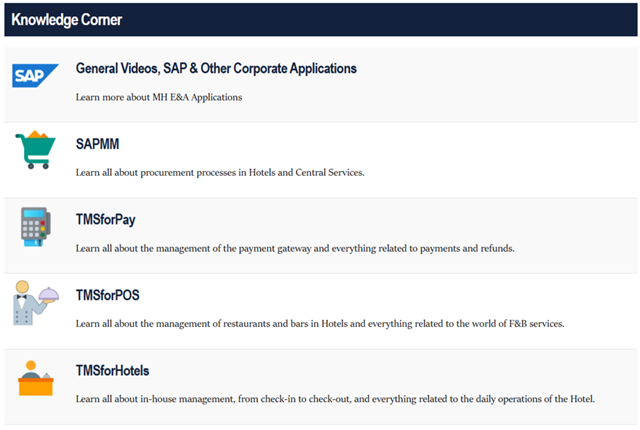Click the Knowledge Corner header title

67,20
